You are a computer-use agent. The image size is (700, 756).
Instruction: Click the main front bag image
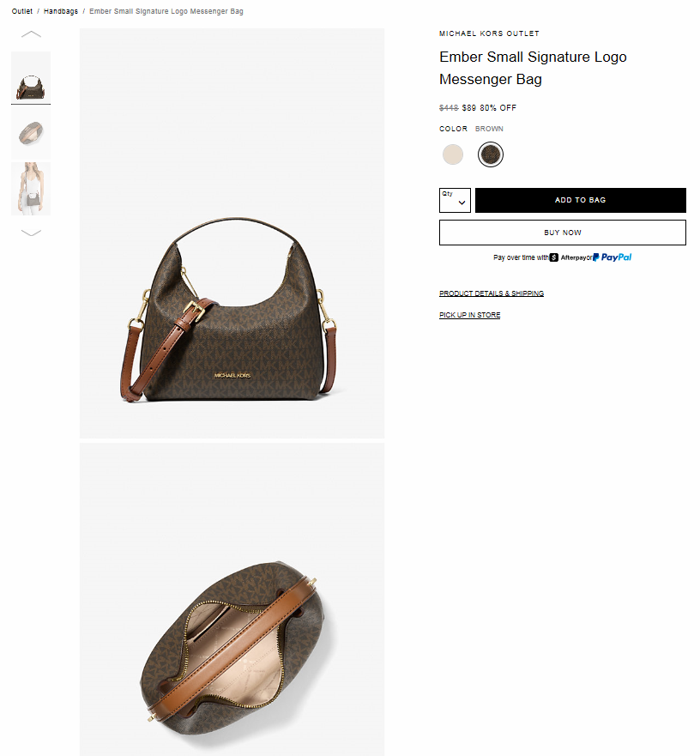pos(232,233)
